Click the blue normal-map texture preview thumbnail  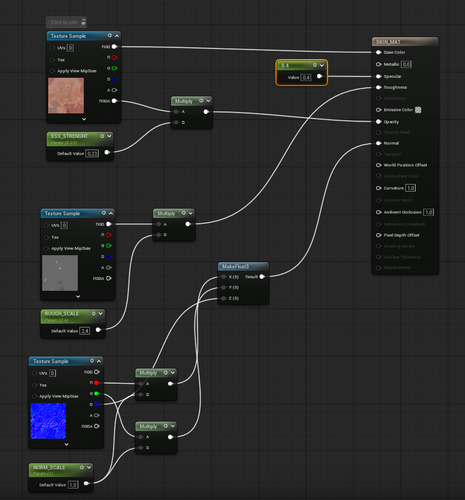[48, 421]
